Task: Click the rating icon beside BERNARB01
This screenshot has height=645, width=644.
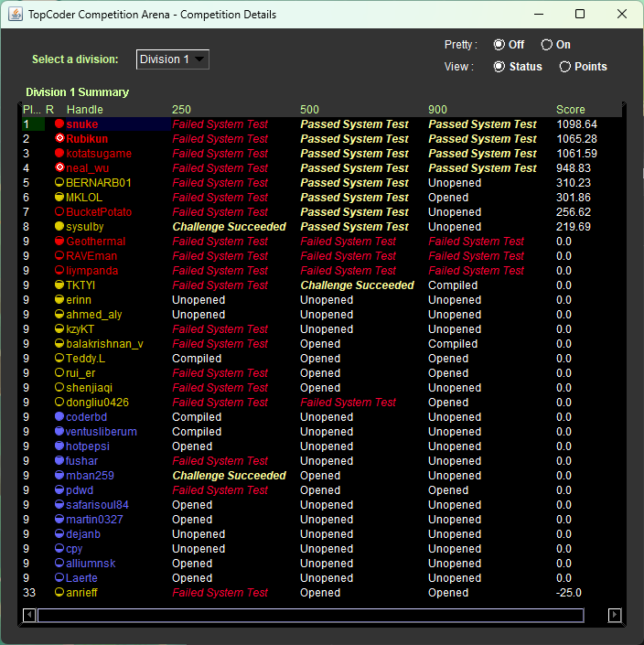Action: pos(59,182)
